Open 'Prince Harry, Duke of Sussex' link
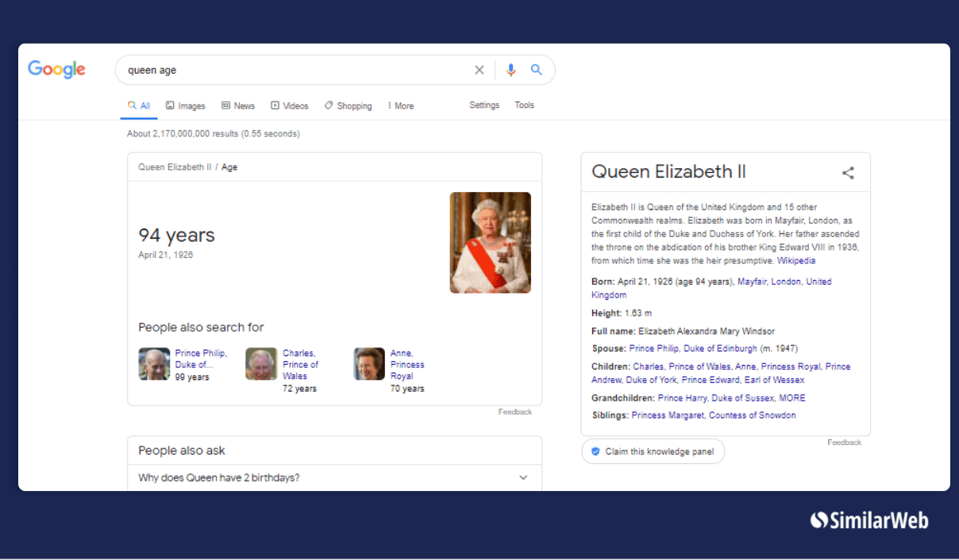 tap(715, 398)
